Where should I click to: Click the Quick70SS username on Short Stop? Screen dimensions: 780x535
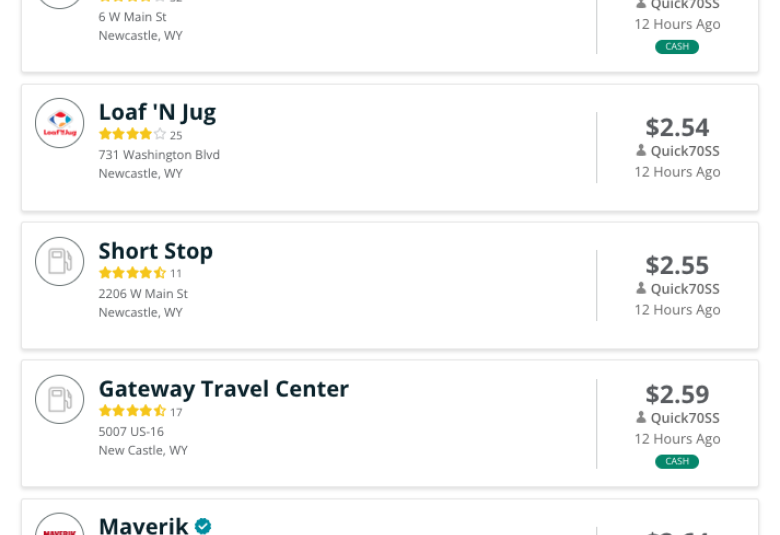click(x=685, y=289)
